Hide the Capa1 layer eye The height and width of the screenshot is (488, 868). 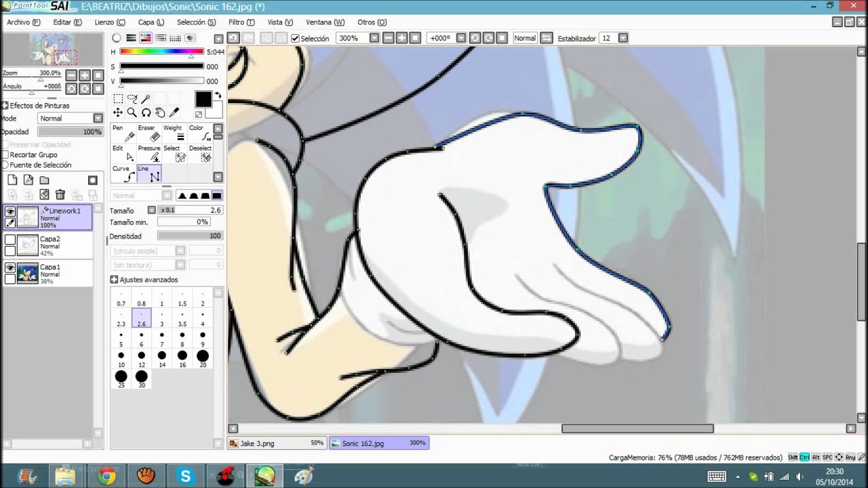[x=10, y=268]
